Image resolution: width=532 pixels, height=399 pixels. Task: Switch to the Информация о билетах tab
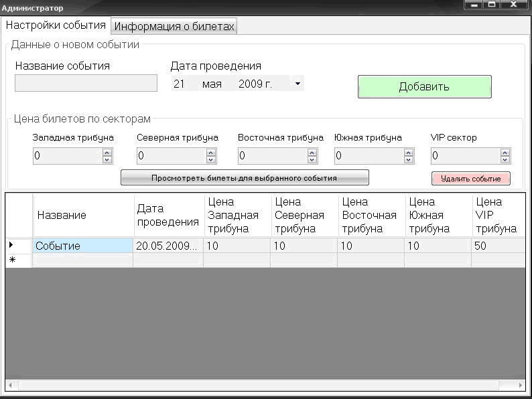[174, 26]
